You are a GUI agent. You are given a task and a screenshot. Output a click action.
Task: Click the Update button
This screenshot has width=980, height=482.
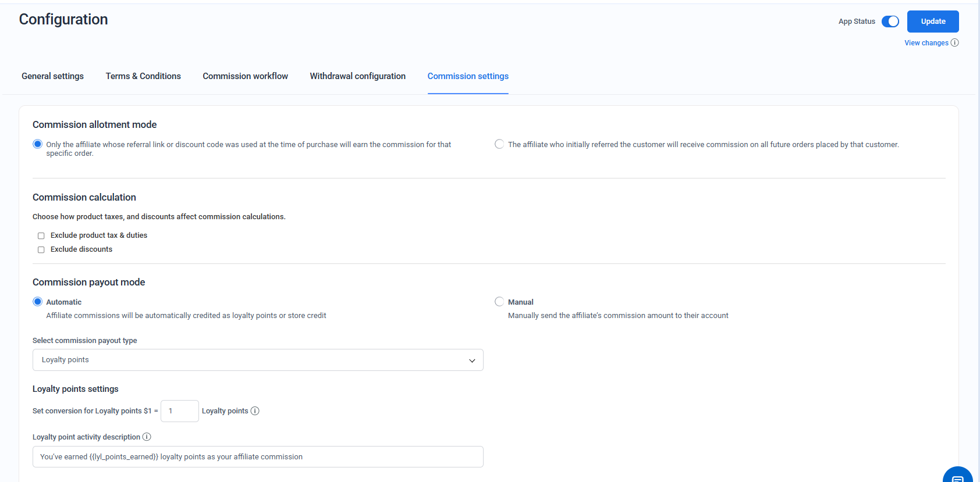click(x=932, y=22)
